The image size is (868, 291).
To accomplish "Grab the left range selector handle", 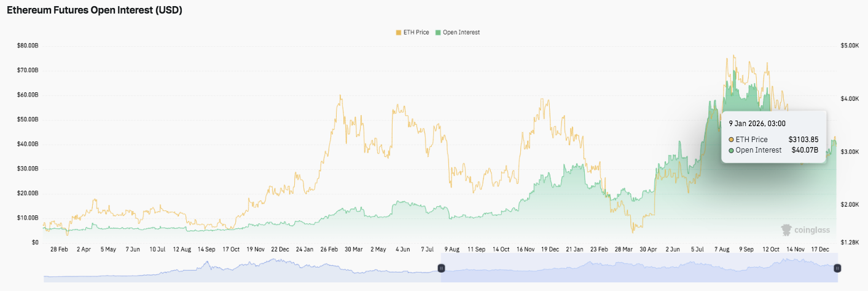I will [441, 268].
